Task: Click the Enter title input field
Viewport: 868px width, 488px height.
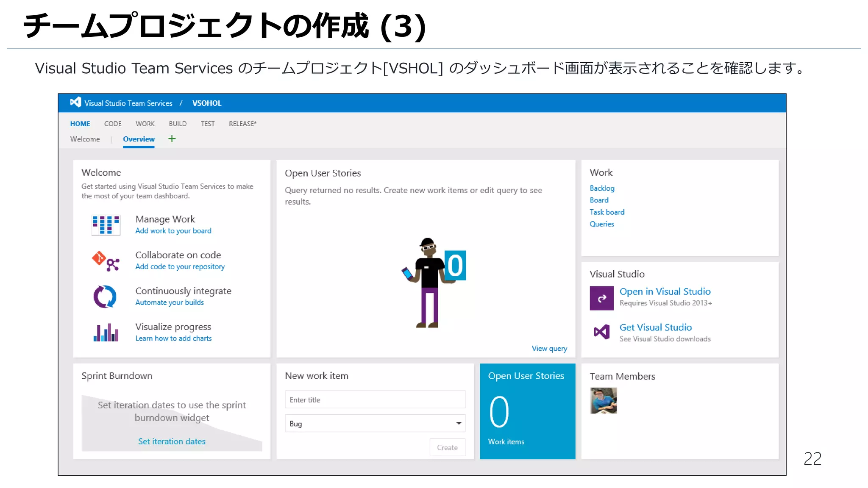Action: [x=375, y=399]
